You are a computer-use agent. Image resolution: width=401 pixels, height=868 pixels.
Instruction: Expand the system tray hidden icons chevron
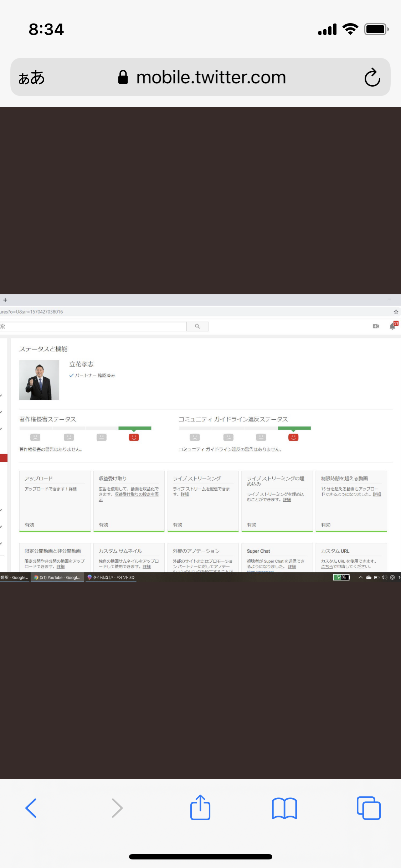pos(360,577)
